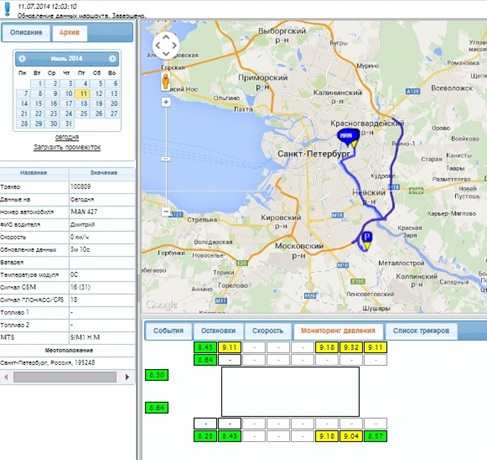
Task: Click tracker value 100809
Action: 81,187
